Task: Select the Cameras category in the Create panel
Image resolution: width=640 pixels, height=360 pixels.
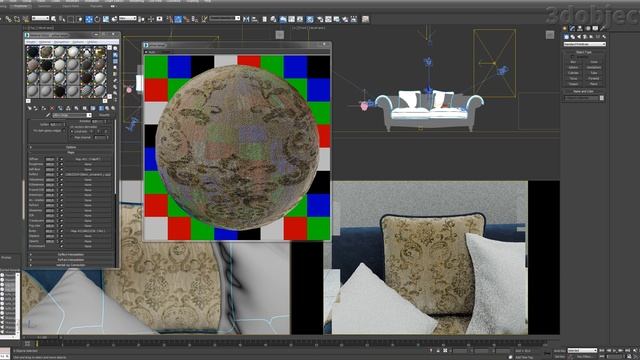Action: click(584, 37)
